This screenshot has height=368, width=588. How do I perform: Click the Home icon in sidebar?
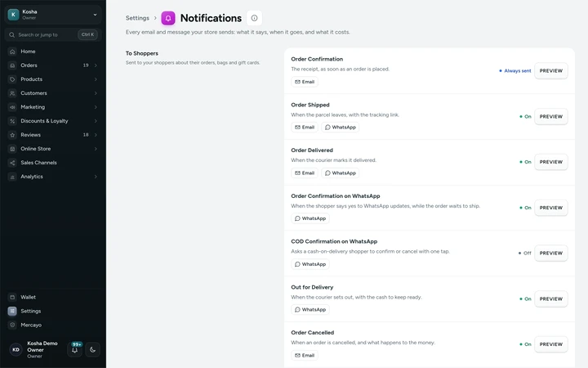pyautogui.click(x=12, y=52)
